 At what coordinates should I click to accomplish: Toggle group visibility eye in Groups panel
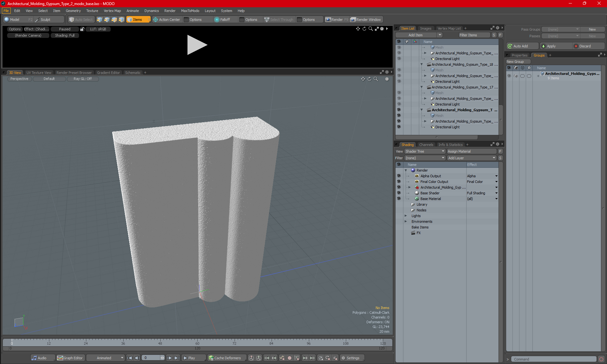[509, 76]
